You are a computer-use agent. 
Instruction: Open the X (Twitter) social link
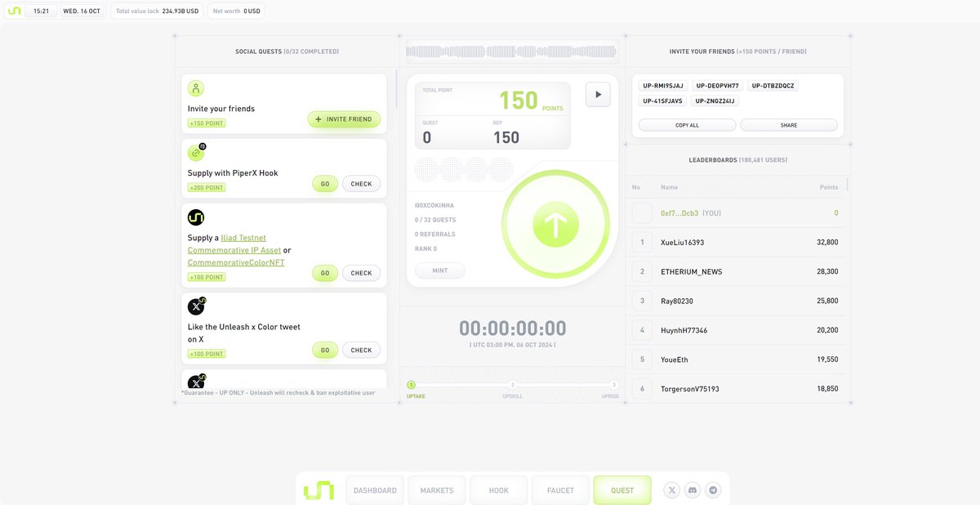click(671, 490)
